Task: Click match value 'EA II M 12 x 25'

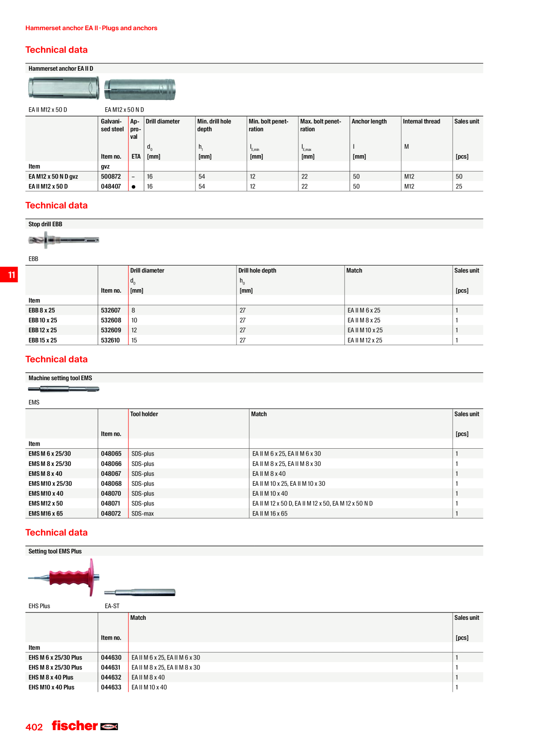Action: (365, 341)
